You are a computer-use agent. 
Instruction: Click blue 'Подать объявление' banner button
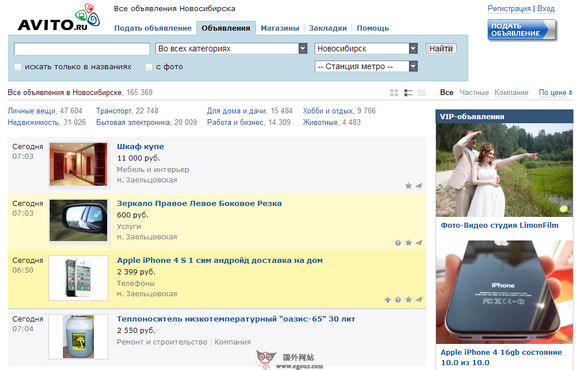[522, 30]
